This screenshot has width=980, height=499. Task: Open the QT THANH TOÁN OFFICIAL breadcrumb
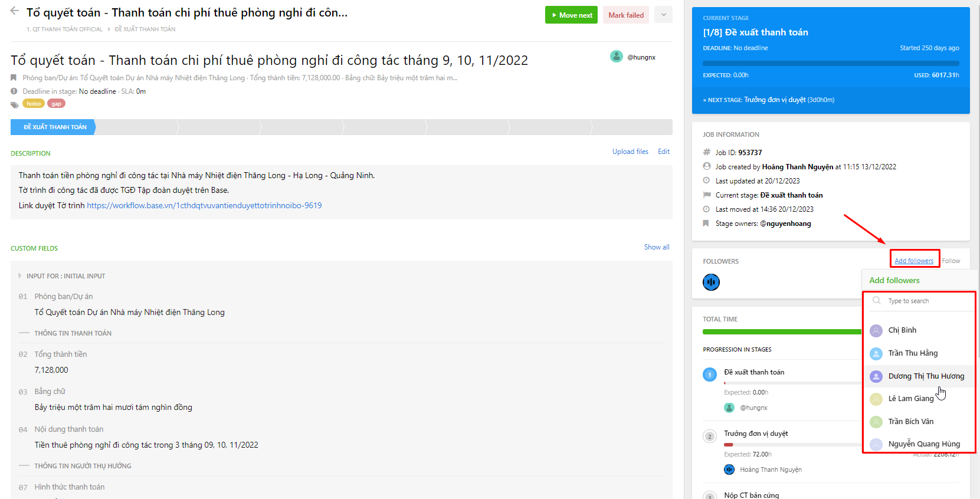pyautogui.click(x=64, y=29)
